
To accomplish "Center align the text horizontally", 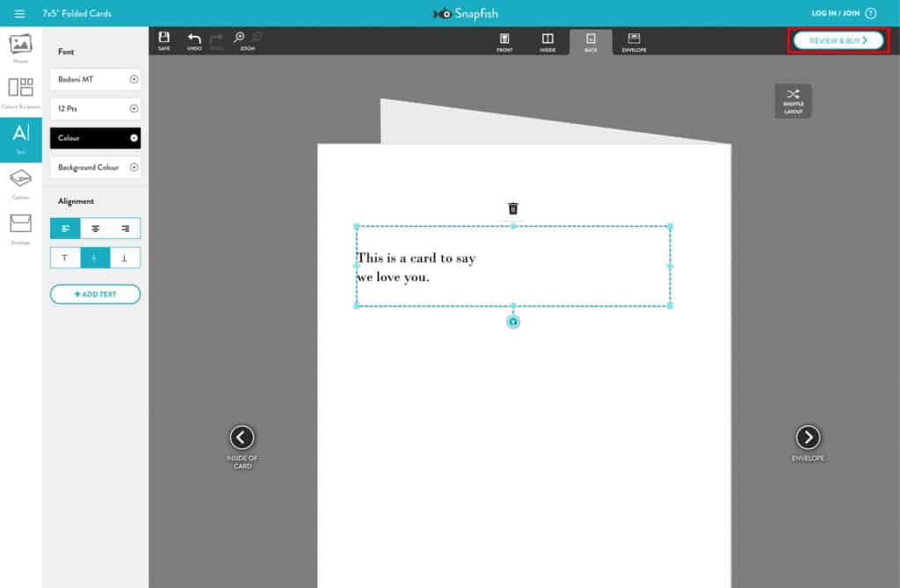I will tap(95, 229).
